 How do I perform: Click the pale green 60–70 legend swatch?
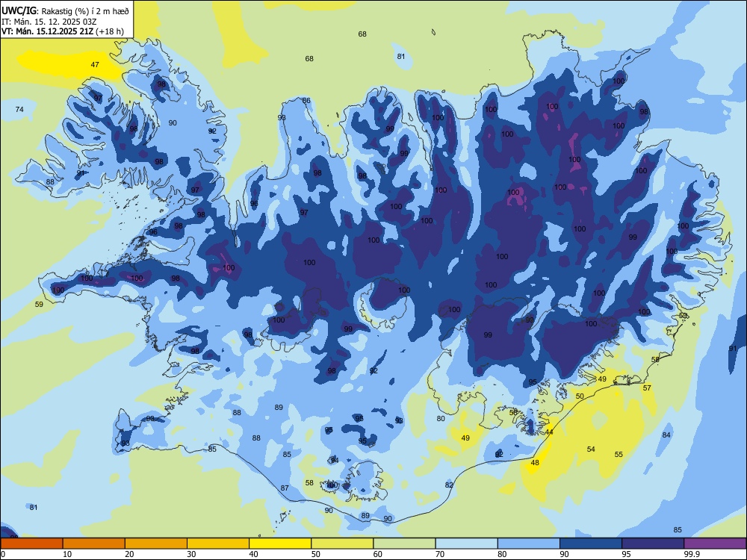tap(404, 544)
